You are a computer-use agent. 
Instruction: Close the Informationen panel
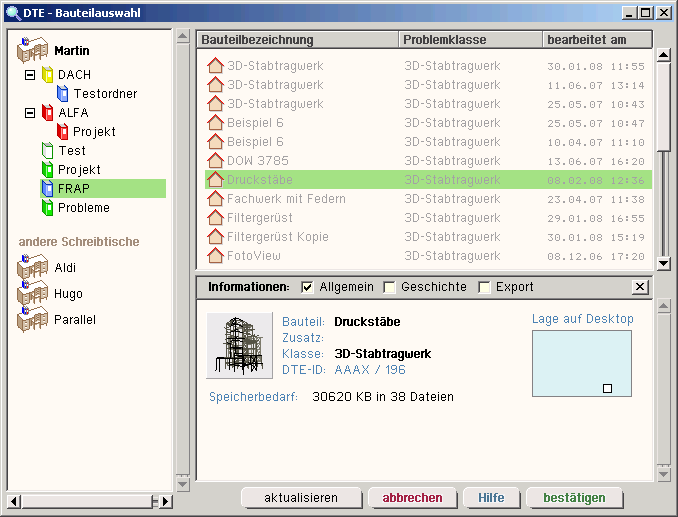pos(640,287)
